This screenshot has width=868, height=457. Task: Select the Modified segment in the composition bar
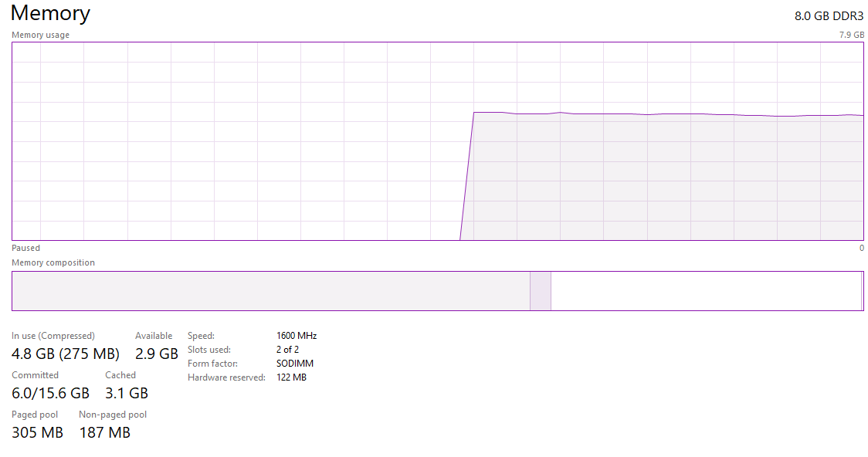540,291
